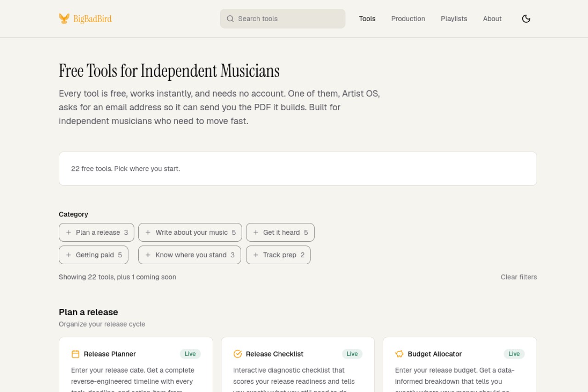Toggle dark mode with the moon icon
Screen dimensions: 588x392
[526, 18]
